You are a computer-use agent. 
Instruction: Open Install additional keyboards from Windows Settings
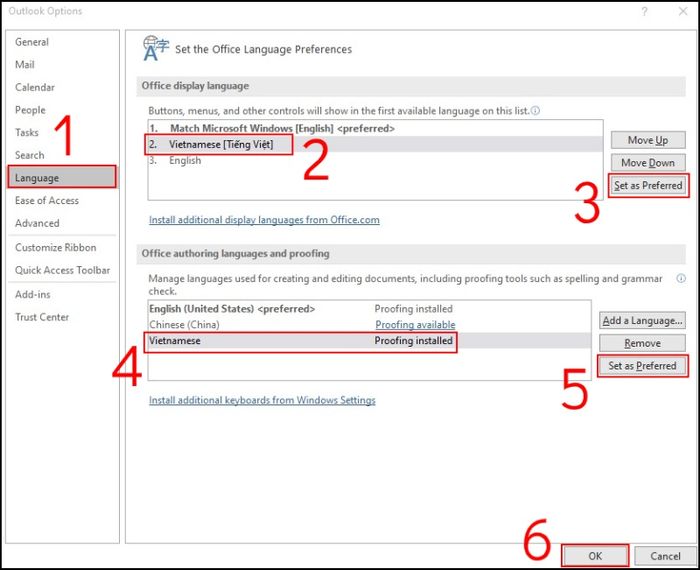point(262,400)
